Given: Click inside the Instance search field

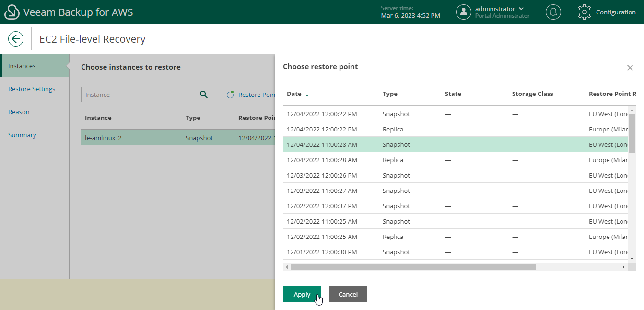Looking at the screenshot, I should [134, 95].
